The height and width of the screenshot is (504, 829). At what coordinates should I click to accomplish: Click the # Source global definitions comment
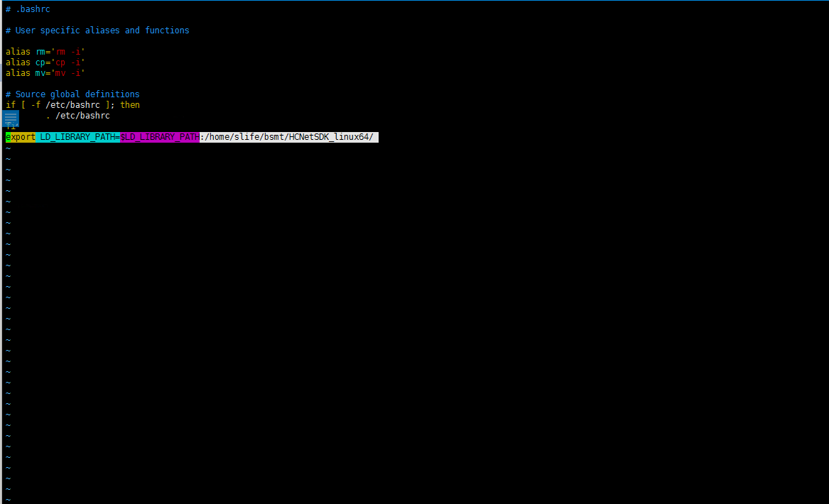click(x=71, y=94)
